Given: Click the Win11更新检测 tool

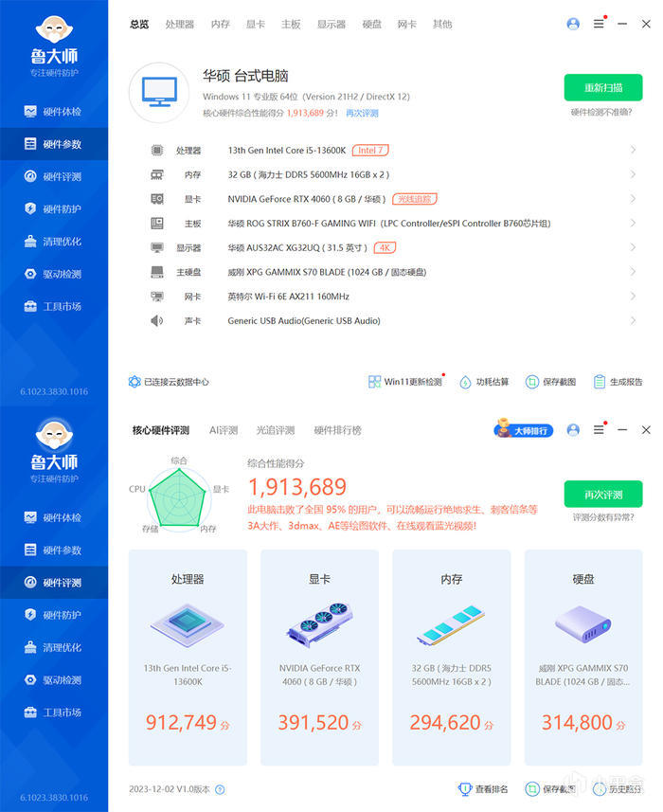Looking at the screenshot, I should (405, 382).
